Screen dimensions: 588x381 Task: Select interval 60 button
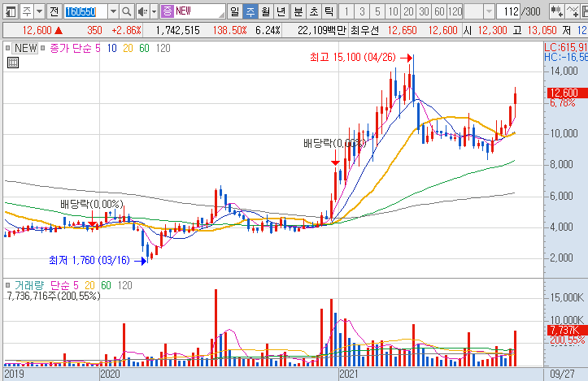tap(439, 11)
